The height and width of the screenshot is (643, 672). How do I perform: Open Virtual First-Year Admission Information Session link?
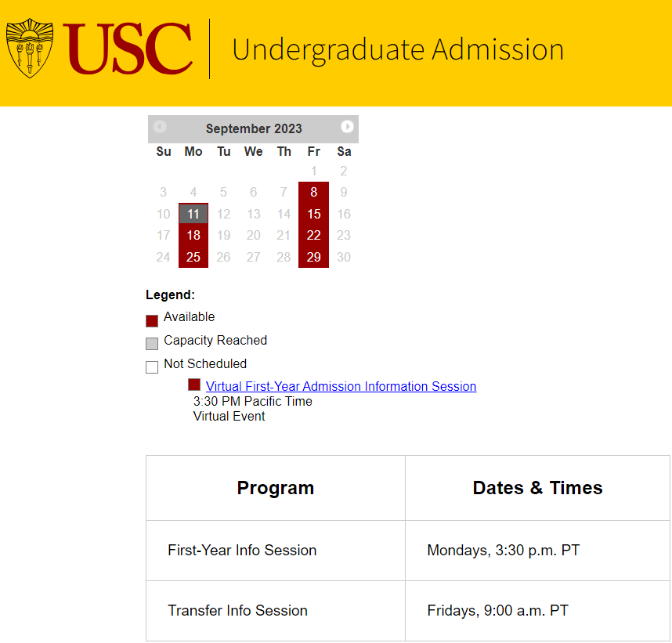coord(341,386)
